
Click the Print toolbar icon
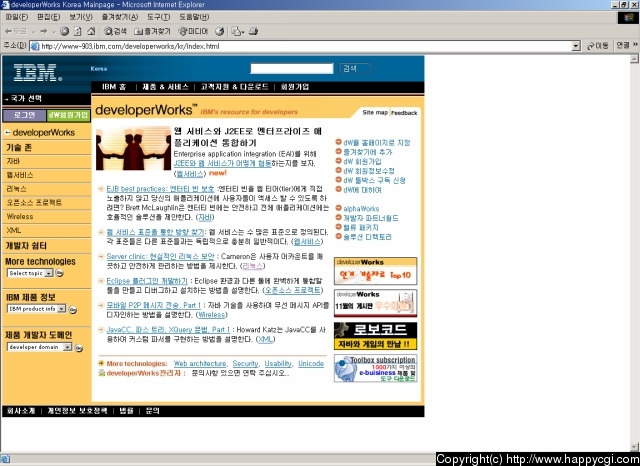tap(253, 31)
